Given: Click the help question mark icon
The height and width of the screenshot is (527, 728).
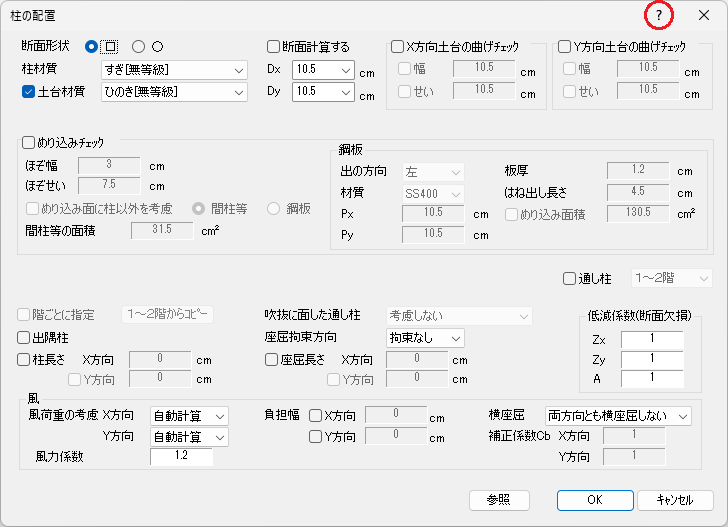Looking at the screenshot, I should pyautogui.click(x=658, y=15).
